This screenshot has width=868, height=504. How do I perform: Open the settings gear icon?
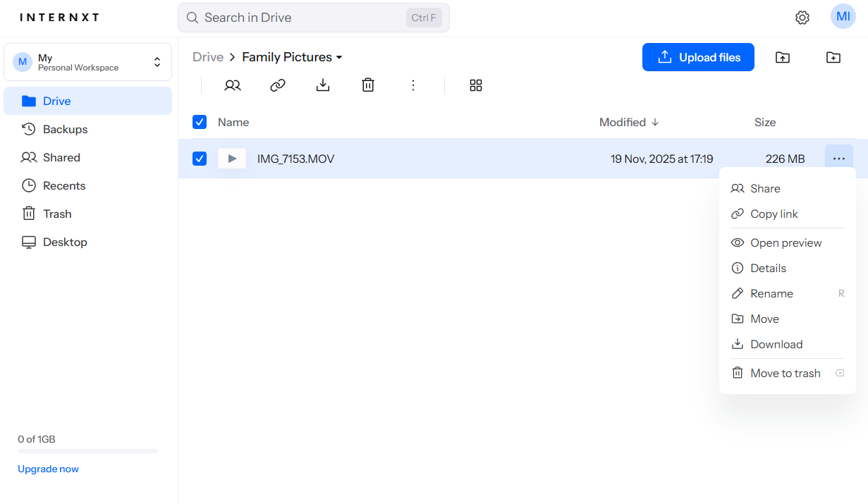802,17
